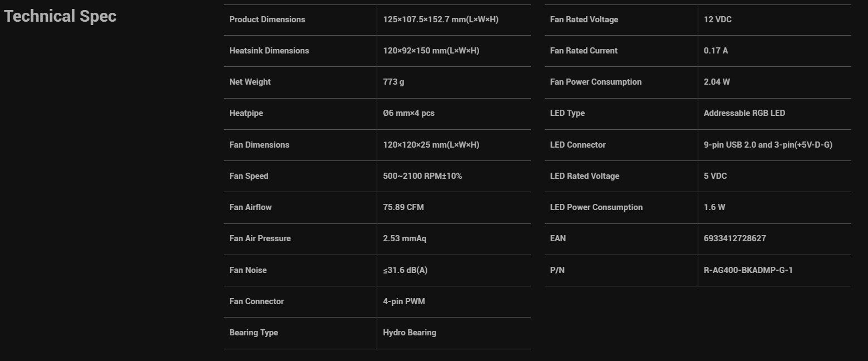Click the Net Weight 773 g value

(393, 82)
